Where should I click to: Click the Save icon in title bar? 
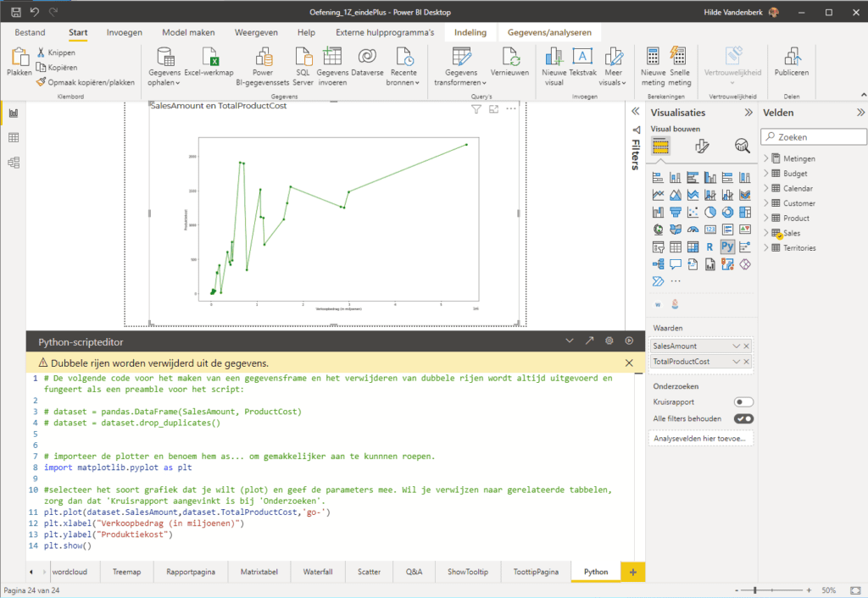pos(16,12)
